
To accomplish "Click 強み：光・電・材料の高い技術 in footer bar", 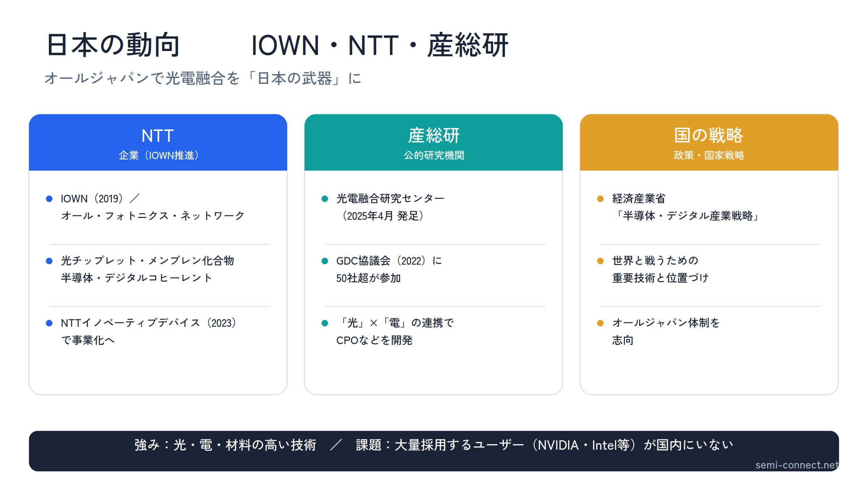I will tap(225, 445).
